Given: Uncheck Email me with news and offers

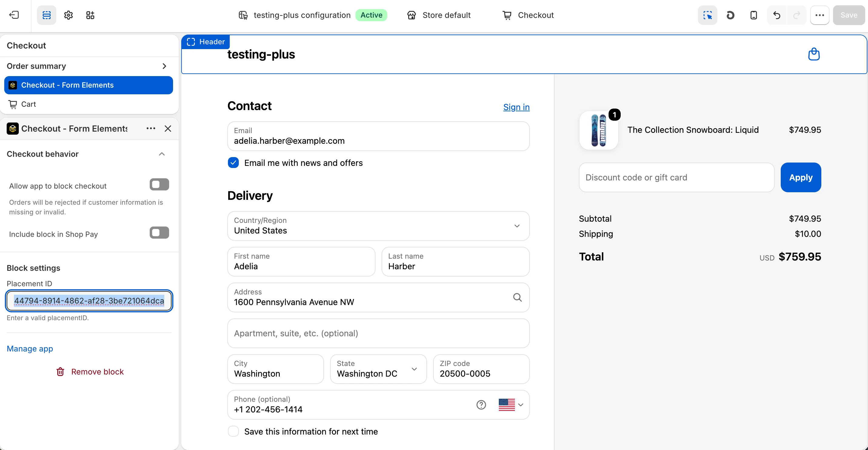Looking at the screenshot, I should [x=233, y=163].
